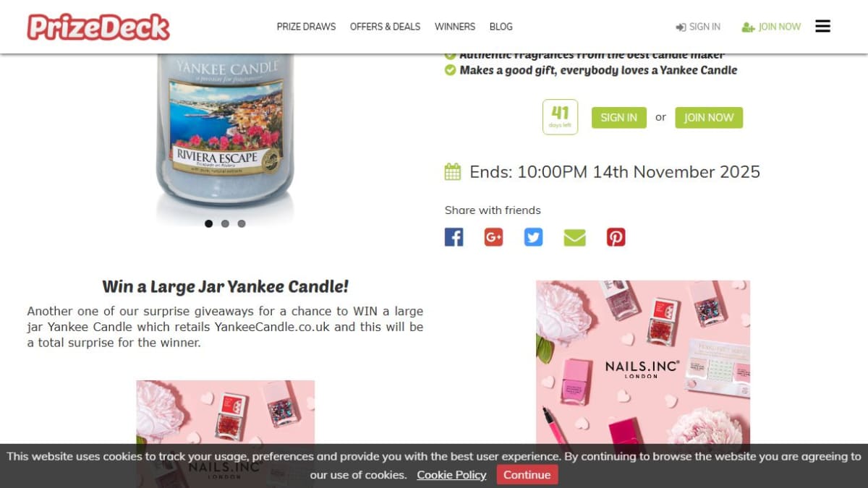Accept cookies with Continue button
Screen dimensions: 868x488
[527, 475]
